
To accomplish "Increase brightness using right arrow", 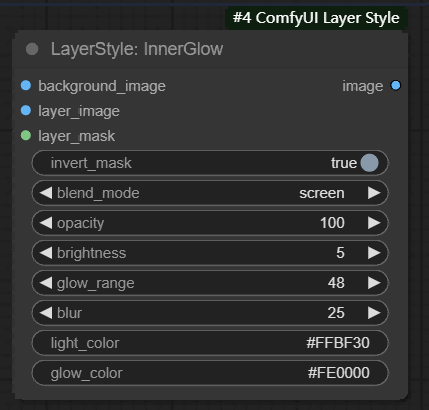I will (374, 253).
